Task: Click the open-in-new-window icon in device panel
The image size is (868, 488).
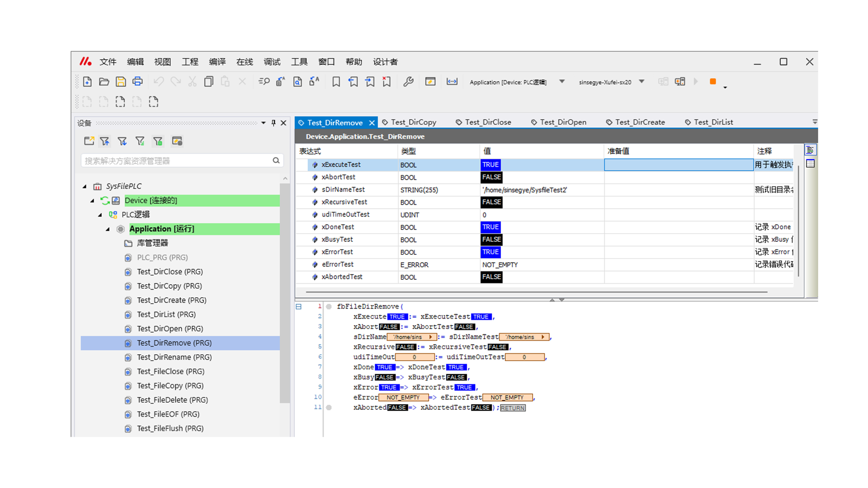Action: pyautogui.click(x=89, y=141)
